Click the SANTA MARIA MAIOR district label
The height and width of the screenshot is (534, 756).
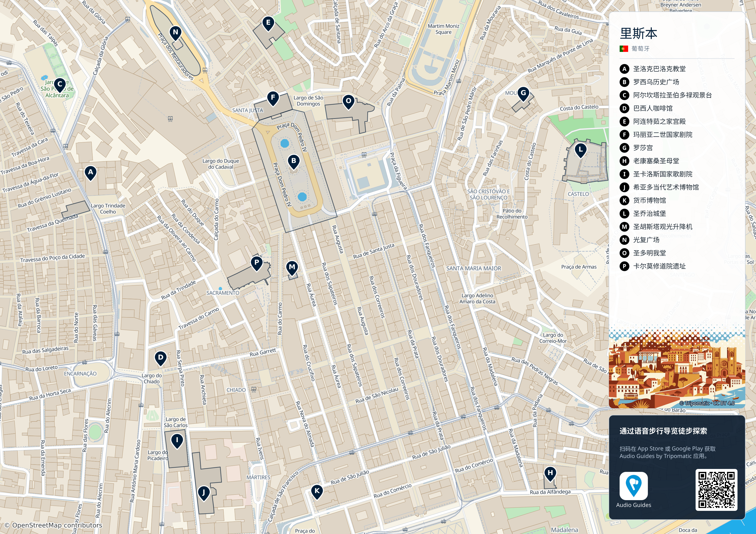(473, 268)
